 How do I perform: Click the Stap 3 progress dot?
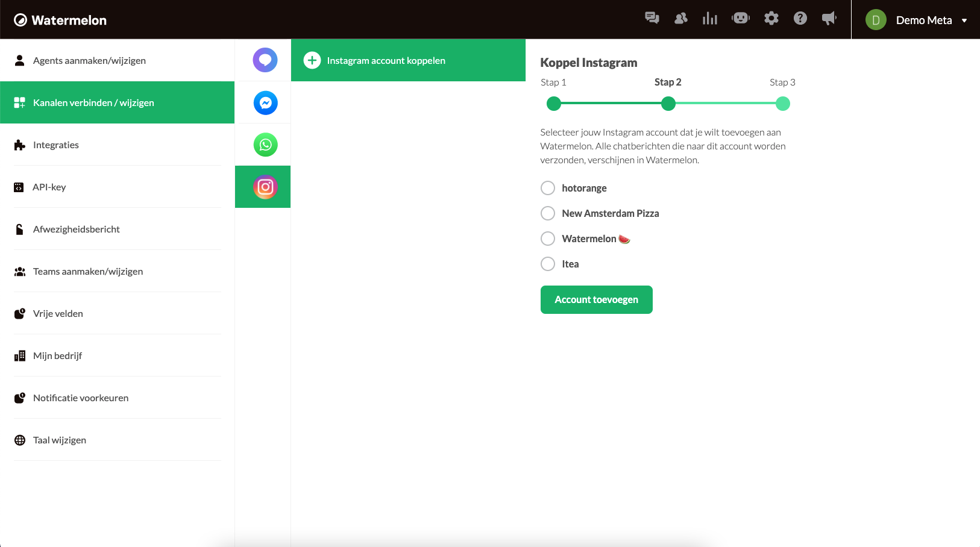pos(783,104)
